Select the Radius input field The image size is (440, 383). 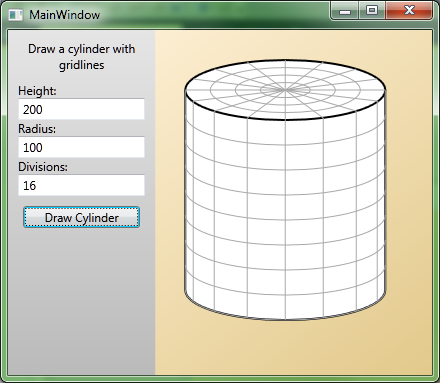[x=81, y=147]
